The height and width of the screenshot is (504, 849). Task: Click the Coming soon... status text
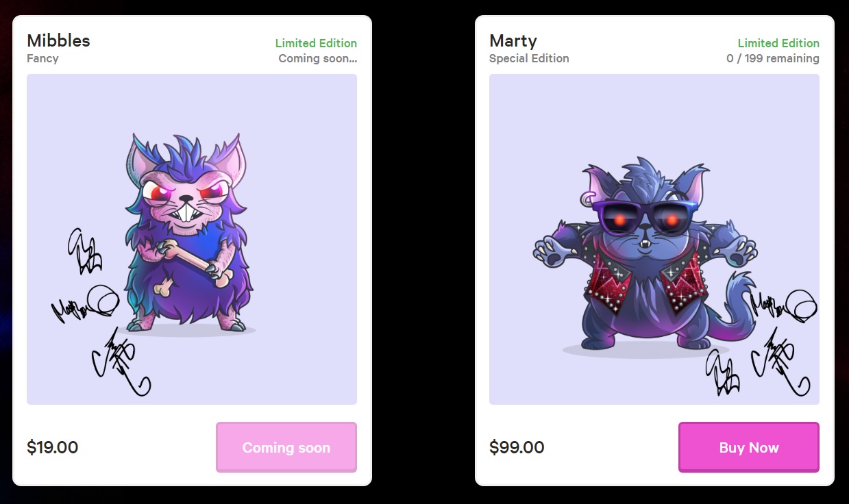click(317, 58)
